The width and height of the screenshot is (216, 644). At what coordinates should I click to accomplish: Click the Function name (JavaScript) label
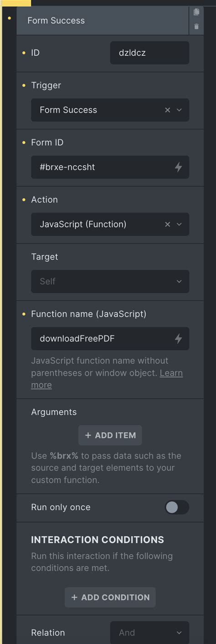click(88, 314)
